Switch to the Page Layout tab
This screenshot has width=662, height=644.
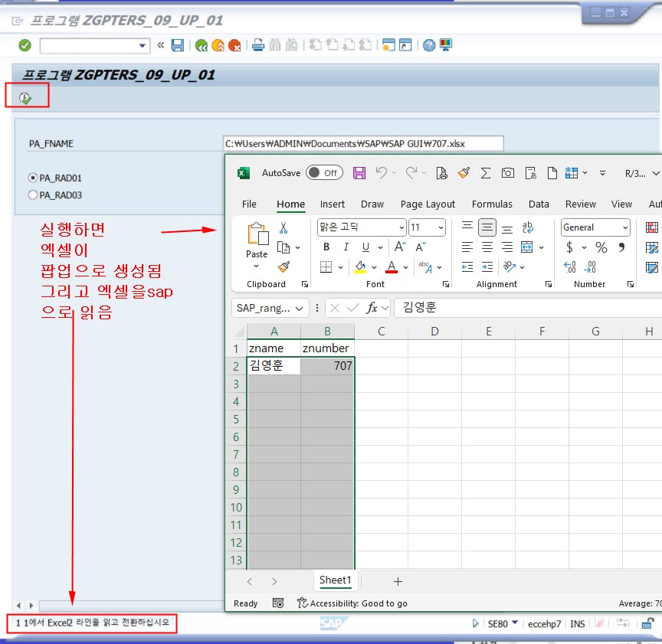click(x=428, y=204)
